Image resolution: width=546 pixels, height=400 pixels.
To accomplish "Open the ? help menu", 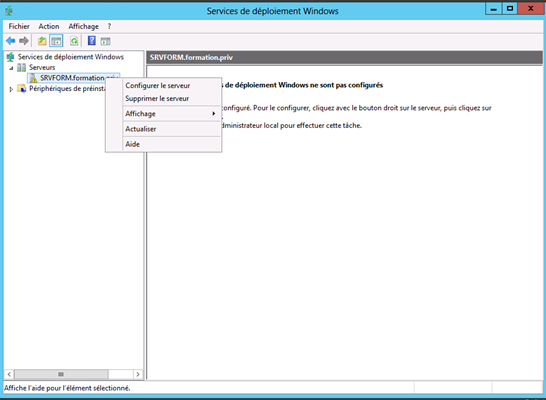I will [x=109, y=26].
